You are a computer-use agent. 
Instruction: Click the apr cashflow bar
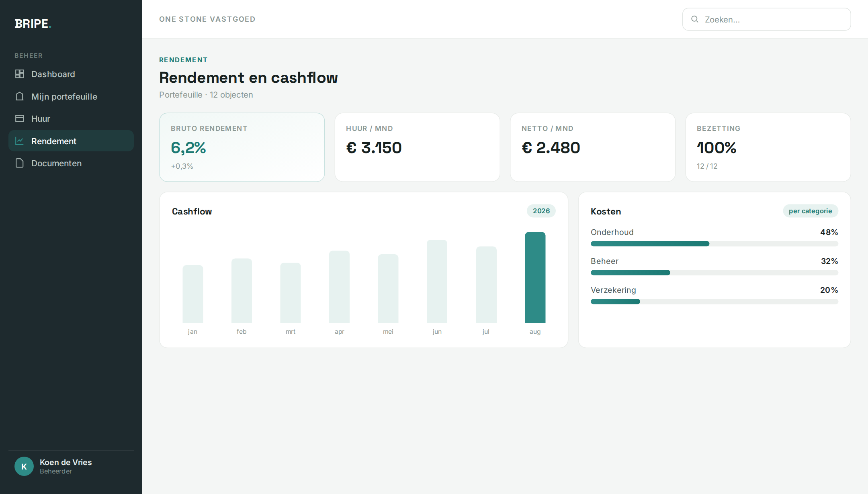click(x=339, y=287)
